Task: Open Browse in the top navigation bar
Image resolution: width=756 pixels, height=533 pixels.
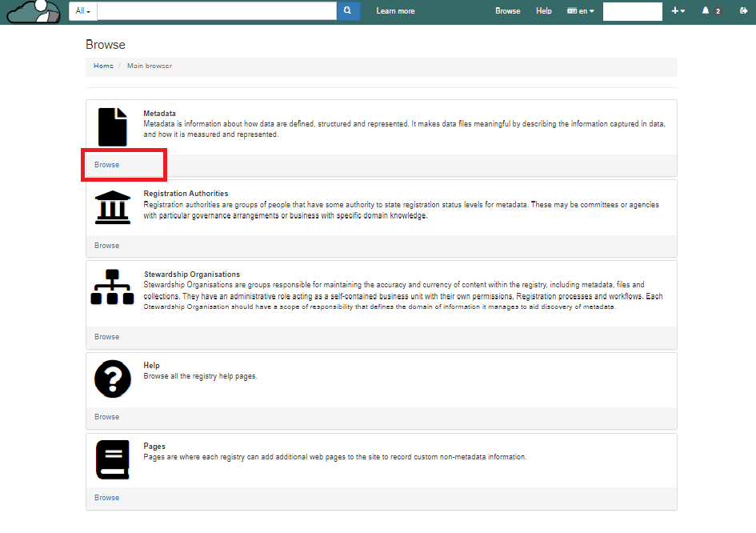Action: (507, 11)
